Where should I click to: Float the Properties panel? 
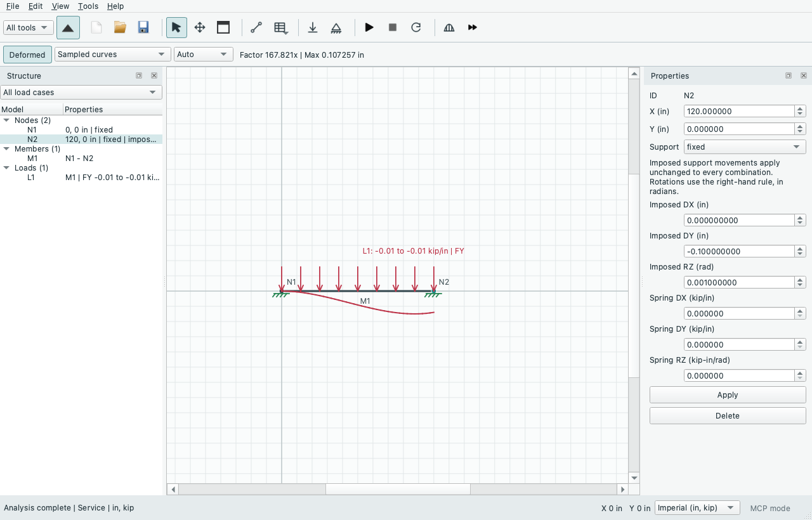[x=789, y=75]
